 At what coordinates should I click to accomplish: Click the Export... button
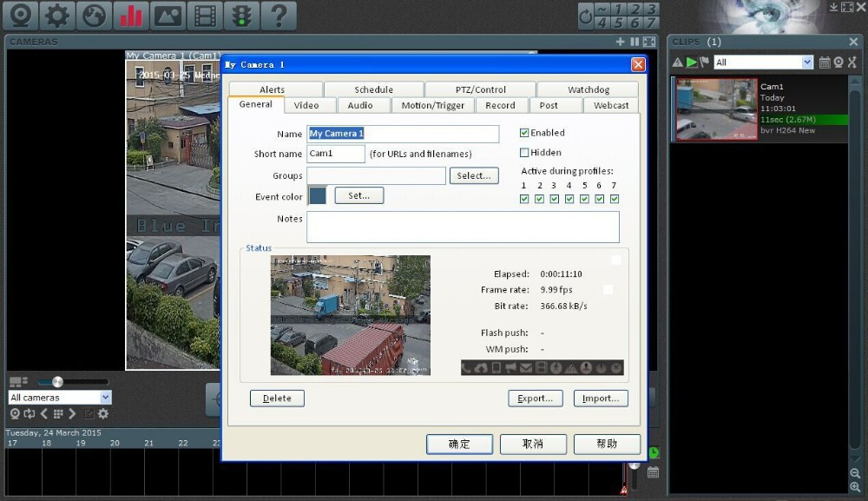point(535,399)
